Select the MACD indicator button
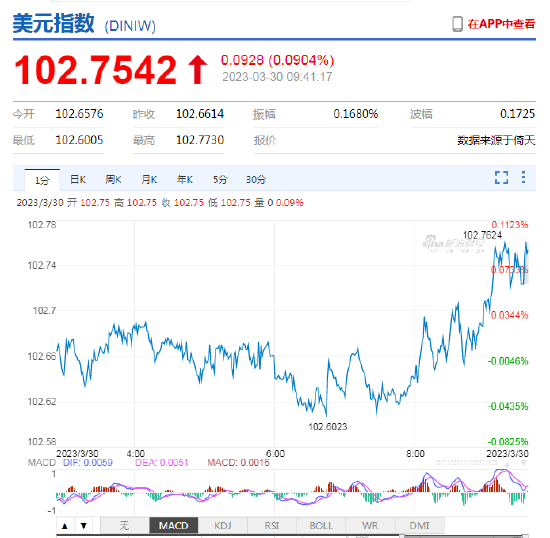 (174, 526)
